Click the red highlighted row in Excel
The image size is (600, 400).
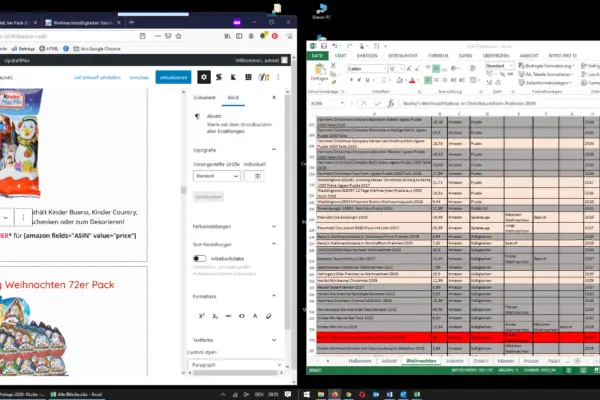point(458,338)
